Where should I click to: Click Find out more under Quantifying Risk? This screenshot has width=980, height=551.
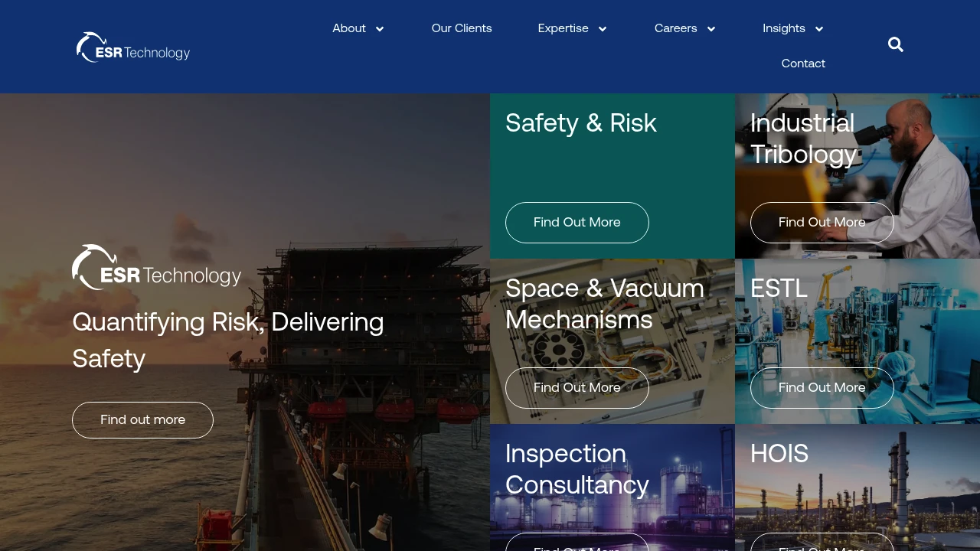click(142, 420)
